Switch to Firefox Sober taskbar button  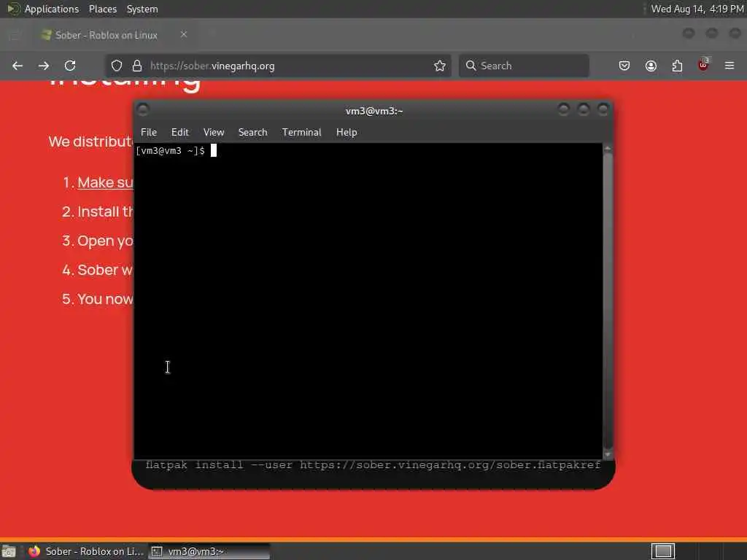[x=86, y=551]
